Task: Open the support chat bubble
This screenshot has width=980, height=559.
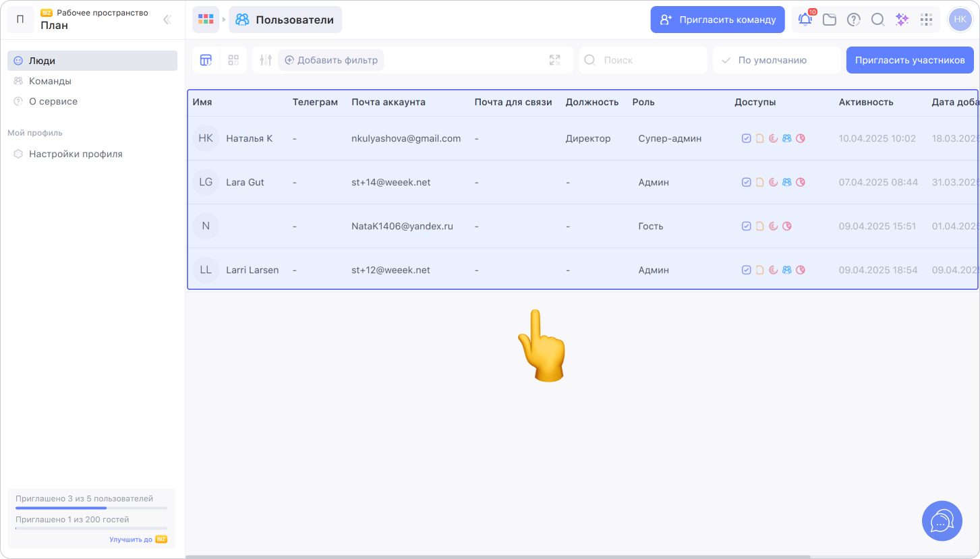Action: 942,521
